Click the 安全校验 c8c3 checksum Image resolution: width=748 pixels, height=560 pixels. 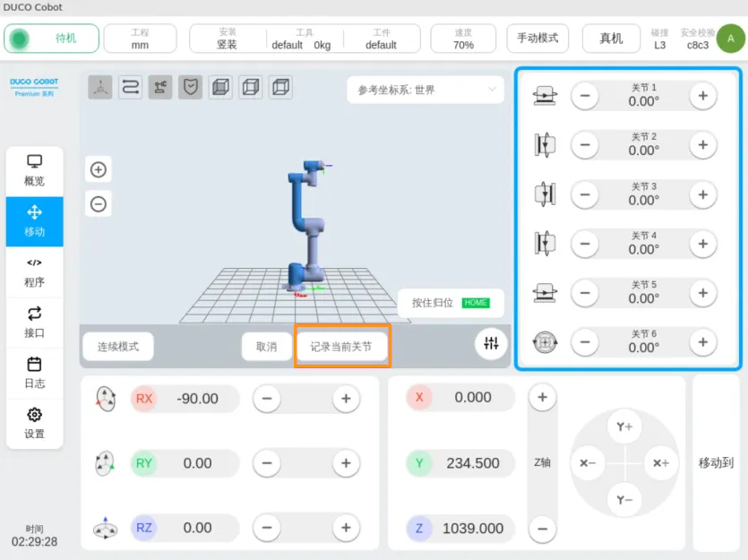point(698,39)
